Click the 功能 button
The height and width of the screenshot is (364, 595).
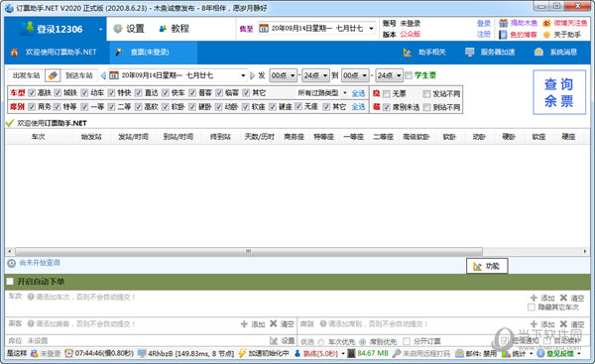[487, 266]
